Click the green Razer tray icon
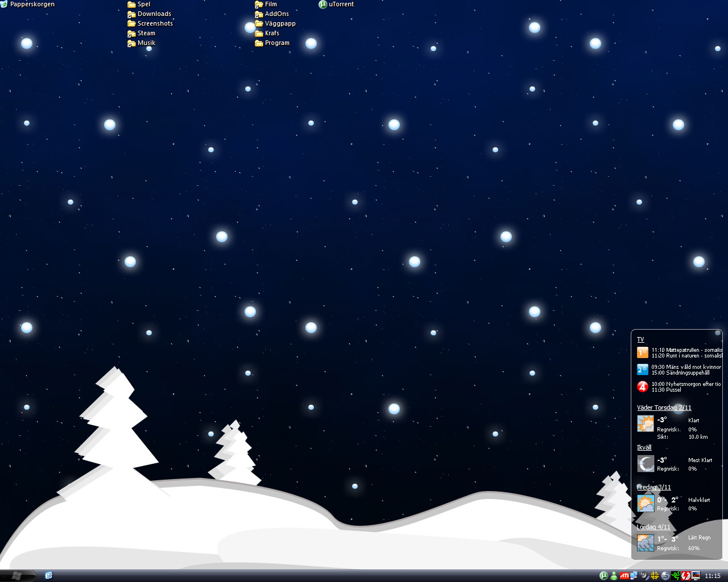728x582 pixels. (676, 576)
